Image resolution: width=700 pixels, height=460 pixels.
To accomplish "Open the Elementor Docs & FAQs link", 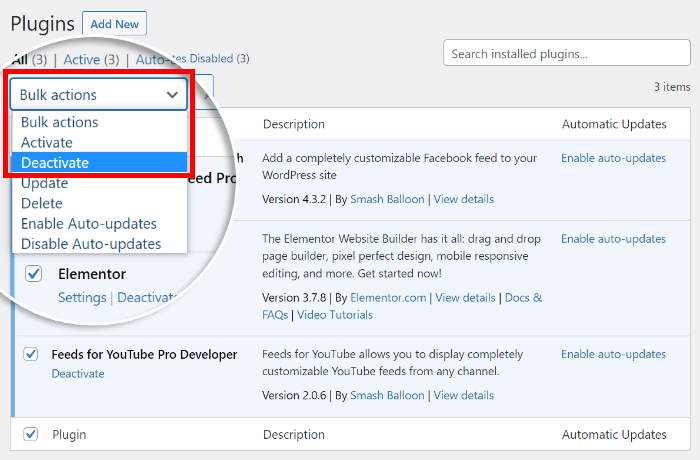I will pos(523,297).
